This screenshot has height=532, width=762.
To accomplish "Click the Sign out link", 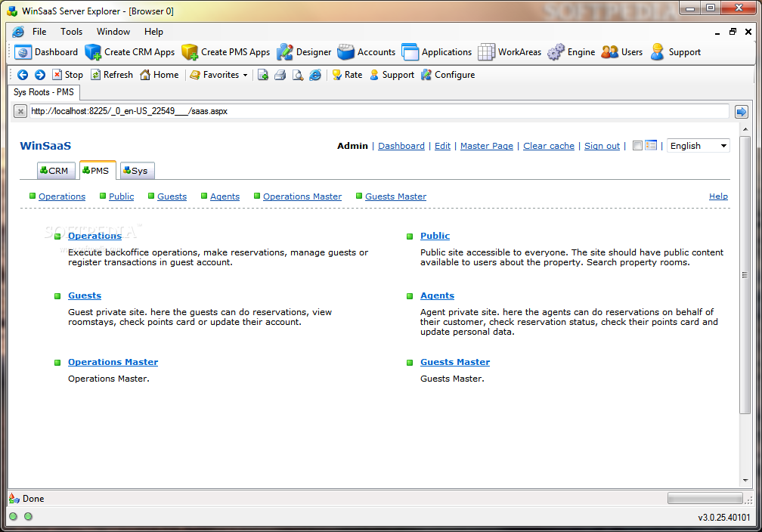I will click(x=602, y=146).
